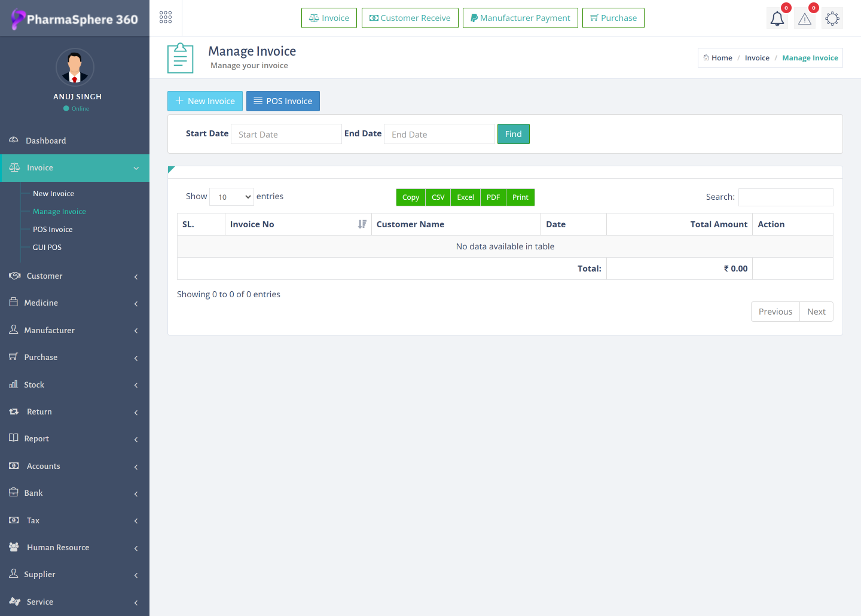Go to Home in the breadcrumb
861x616 pixels.
[721, 58]
